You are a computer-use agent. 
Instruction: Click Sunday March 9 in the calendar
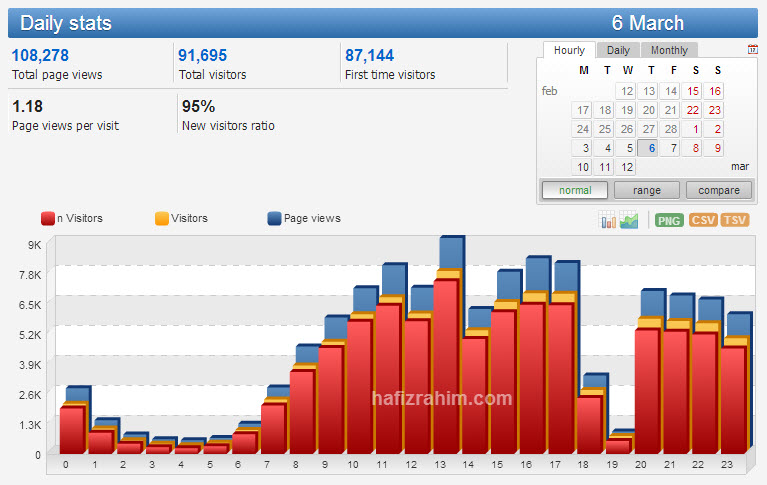pyautogui.click(x=713, y=148)
